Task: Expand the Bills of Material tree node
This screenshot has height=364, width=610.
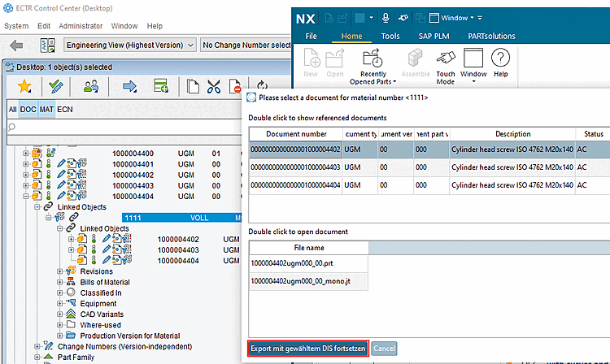Action: pos(61,282)
